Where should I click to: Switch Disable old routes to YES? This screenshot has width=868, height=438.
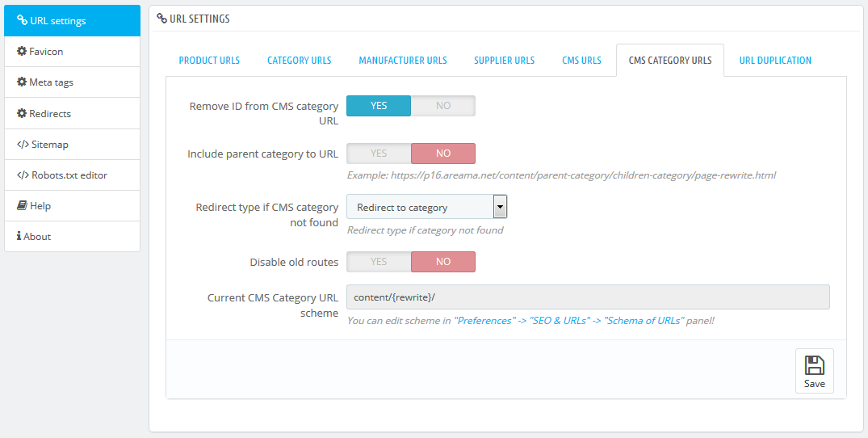[379, 262]
